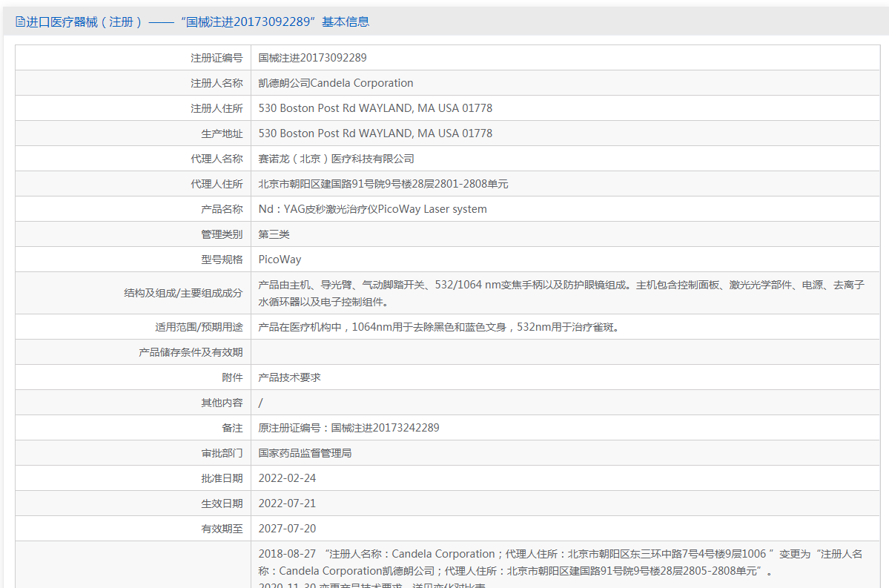Select the 生产地址 address value
This screenshot has width=889, height=588.
point(375,133)
